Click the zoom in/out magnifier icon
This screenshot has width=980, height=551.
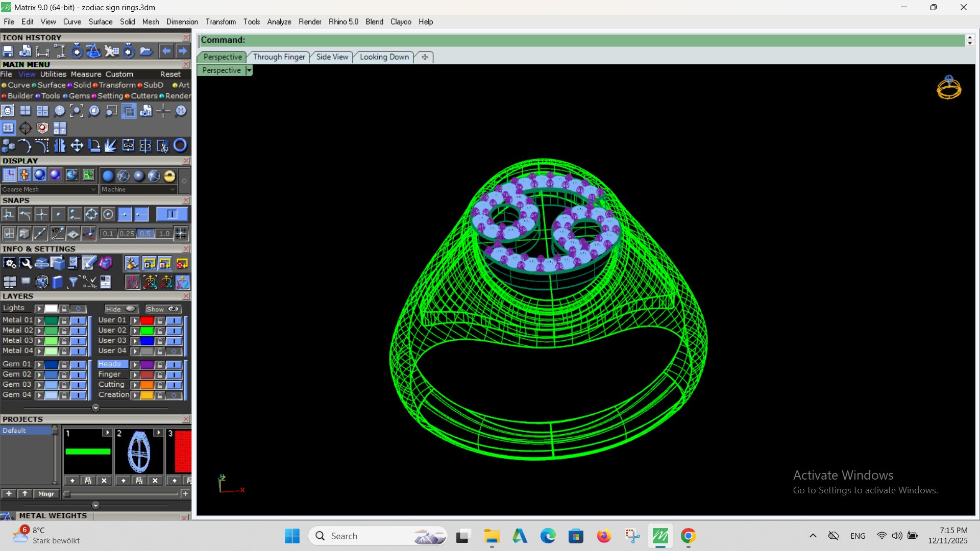pyautogui.click(x=59, y=111)
